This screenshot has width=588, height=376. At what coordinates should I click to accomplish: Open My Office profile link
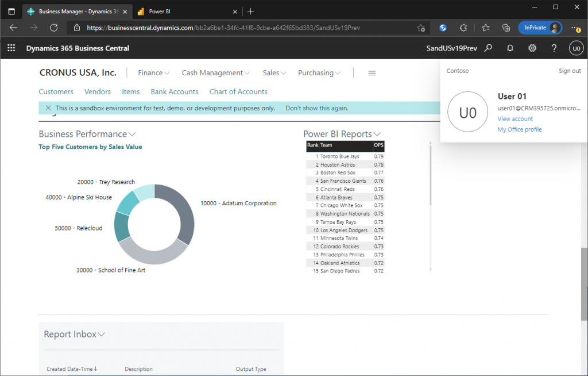(x=519, y=129)
